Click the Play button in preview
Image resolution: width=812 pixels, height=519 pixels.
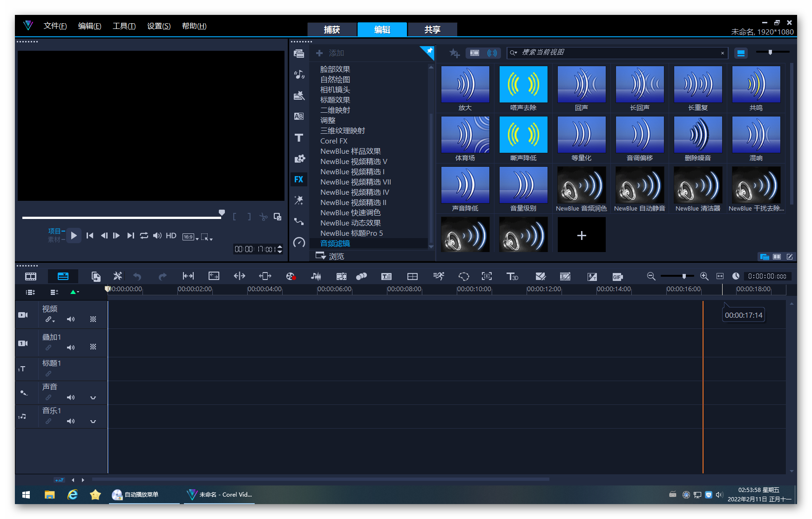(x=74, y=236)
